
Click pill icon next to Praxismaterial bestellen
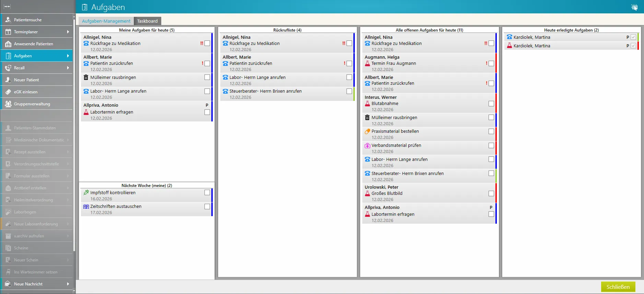pyautogui.click(x=367, y=131)
